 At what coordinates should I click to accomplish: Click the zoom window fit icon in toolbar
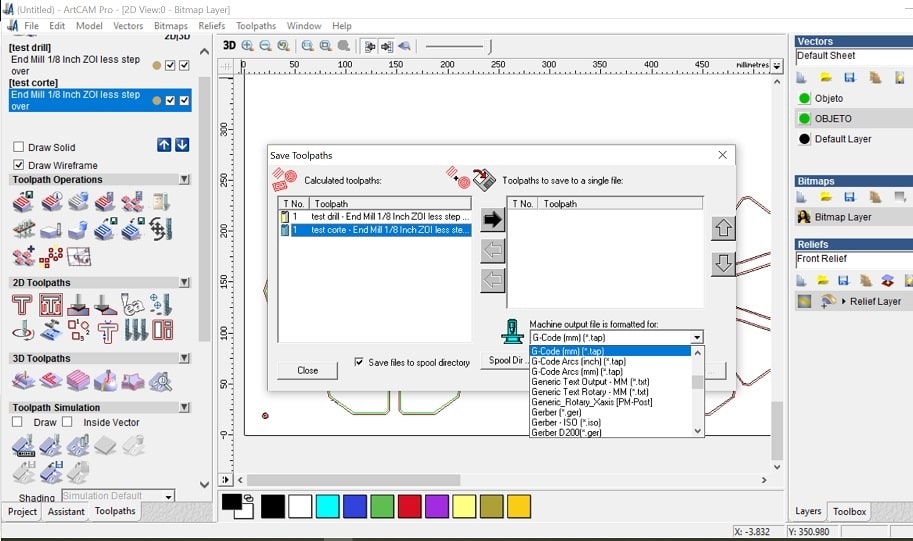(x=307, y=45)
